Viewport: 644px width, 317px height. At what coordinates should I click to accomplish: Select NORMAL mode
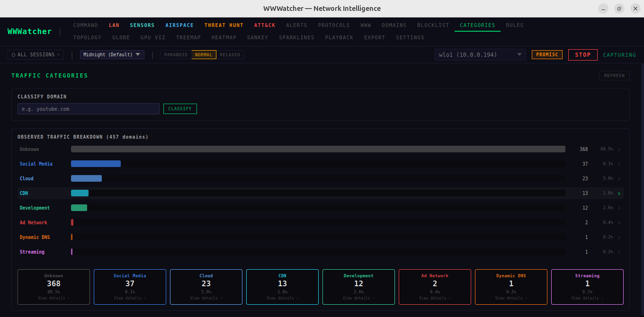(x=204, y=55)
